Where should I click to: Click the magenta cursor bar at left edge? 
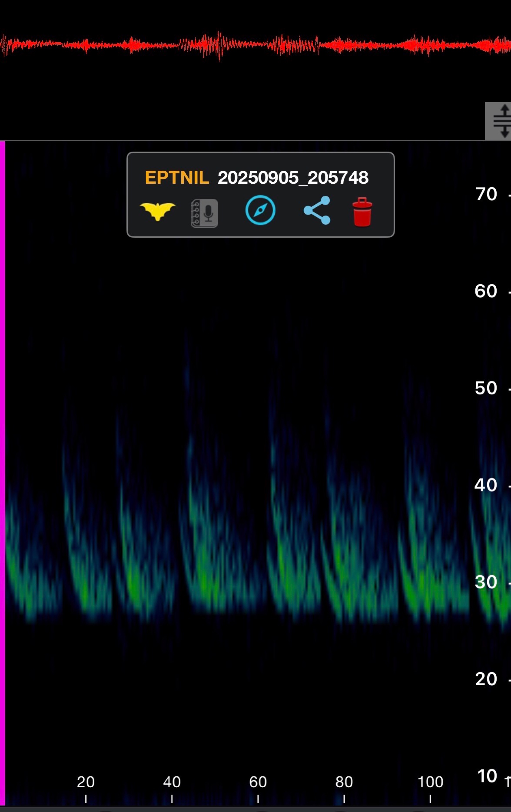click(x=2, y=472)
